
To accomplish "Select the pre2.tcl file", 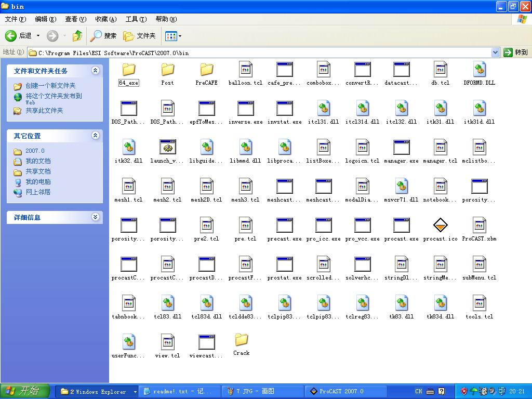I will point(206,230).
